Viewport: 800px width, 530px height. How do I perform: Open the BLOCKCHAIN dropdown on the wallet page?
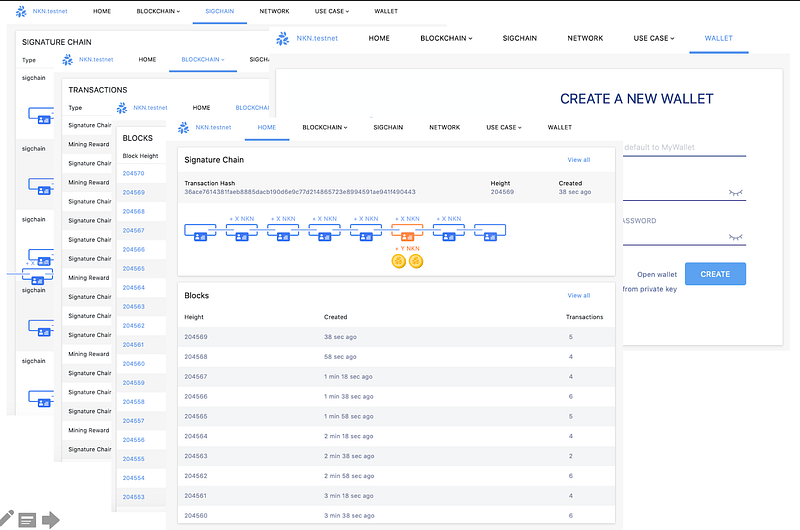click(446, 38)
